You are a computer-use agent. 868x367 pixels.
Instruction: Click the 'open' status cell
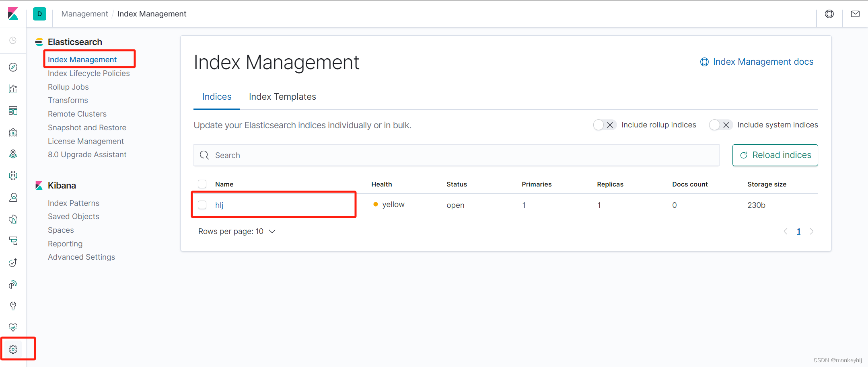click(x=455, y=205)
